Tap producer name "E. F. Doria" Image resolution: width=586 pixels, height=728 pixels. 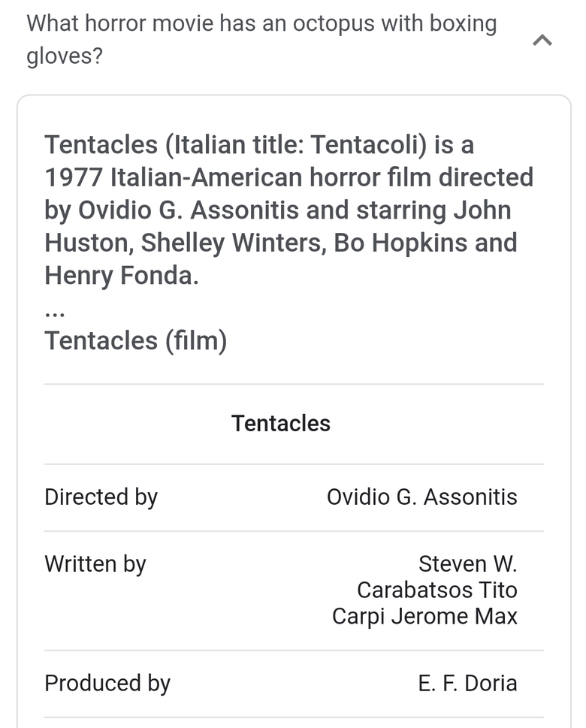click(467, 684)
